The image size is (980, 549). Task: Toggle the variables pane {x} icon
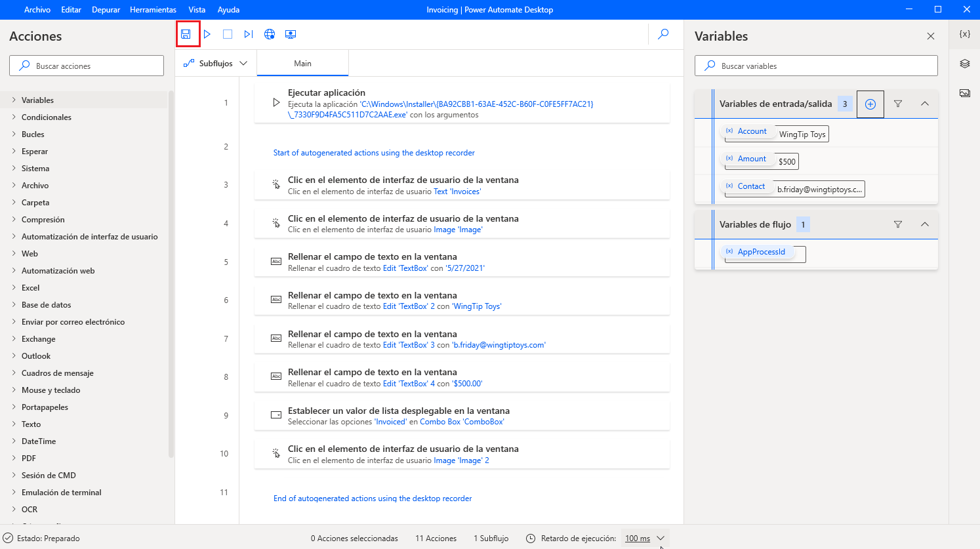pyautogui.click(x=965, y=34)
